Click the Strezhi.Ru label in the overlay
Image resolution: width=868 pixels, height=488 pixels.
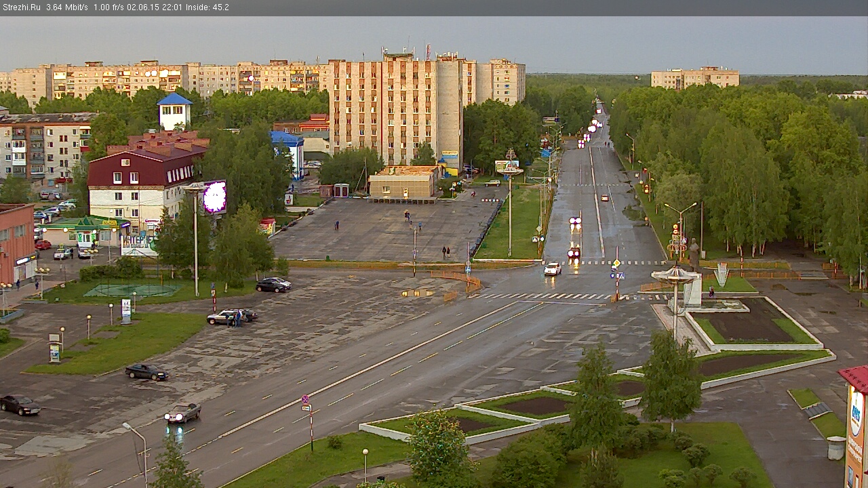pyautogui.click(x=21, y=7)
